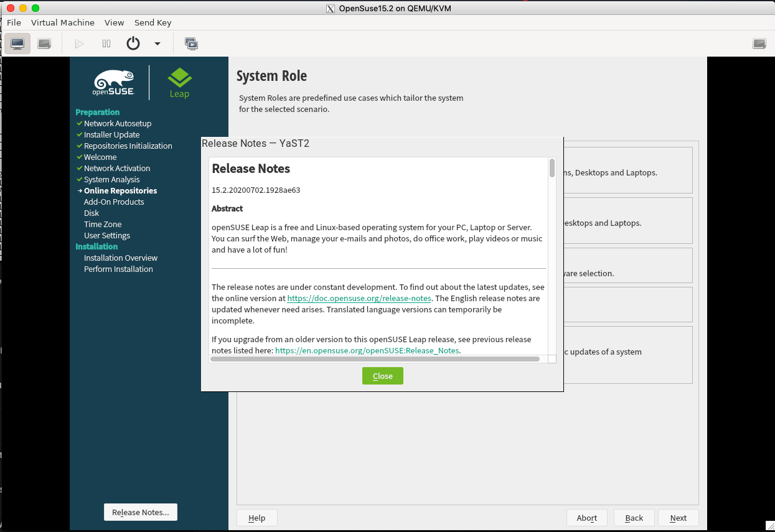Select Time Zone step
The image size is (775, 532).
point(103,224)
